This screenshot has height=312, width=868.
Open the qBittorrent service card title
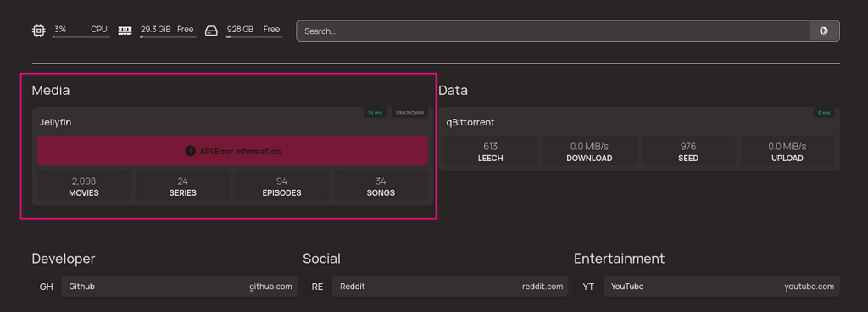pyautogui.click(x=470, y=123)
